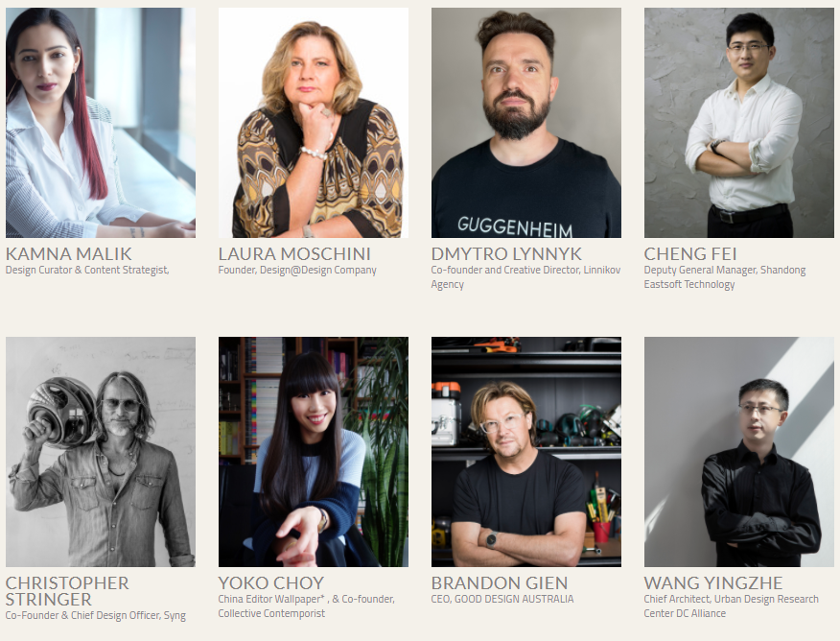840x641 pixels.
Task: Click the KAMNA MALIK name heading
Action: pos(69,253)
